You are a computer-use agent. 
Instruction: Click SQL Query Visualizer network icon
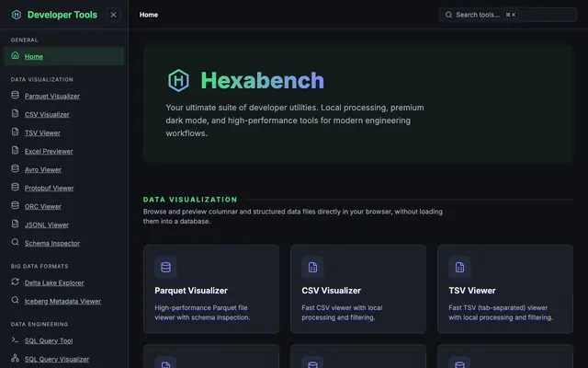pos(15,358)
